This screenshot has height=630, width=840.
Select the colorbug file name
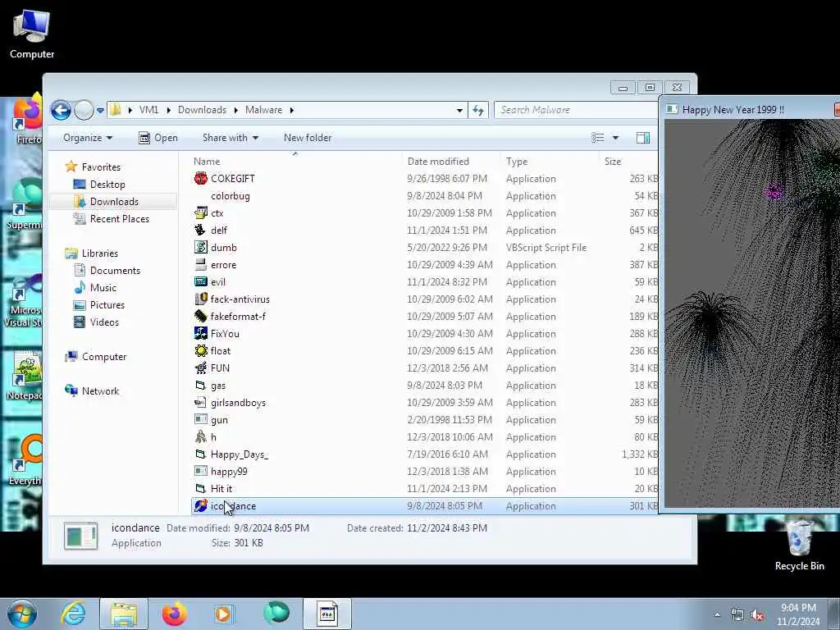tap(231, 196)
